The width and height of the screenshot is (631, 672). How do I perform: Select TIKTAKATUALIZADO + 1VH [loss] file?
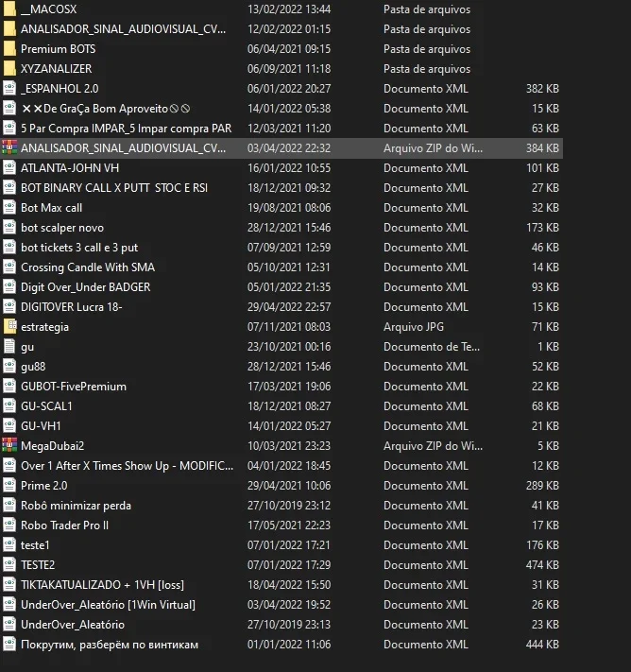tap(102, 584)
